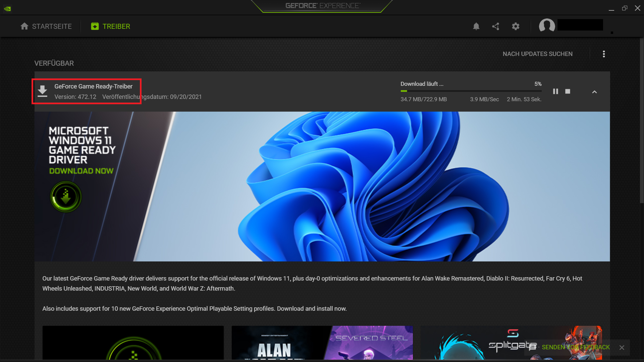Pause the driver download

556,91
